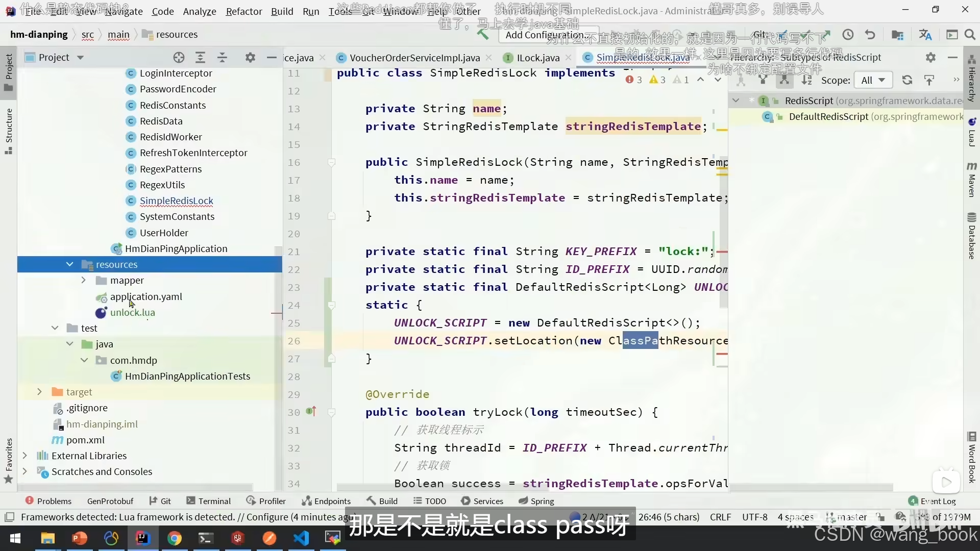Click the locate file target icon

(x=179, y=58)
